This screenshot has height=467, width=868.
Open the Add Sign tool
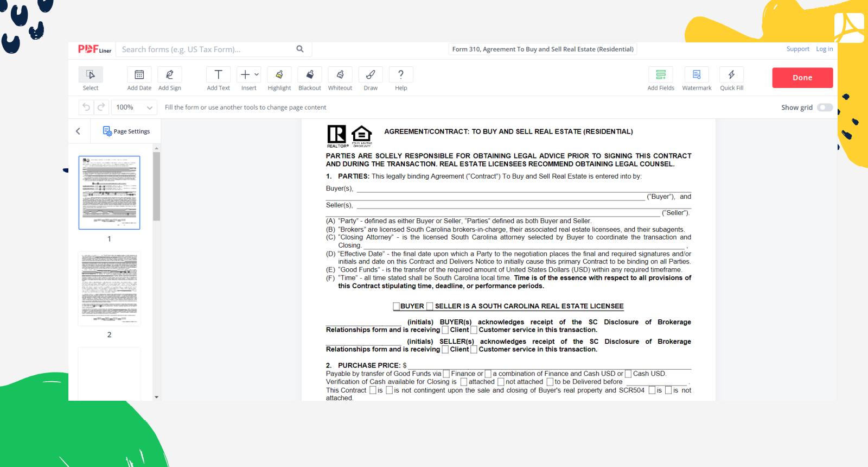[x=170, y=79]
